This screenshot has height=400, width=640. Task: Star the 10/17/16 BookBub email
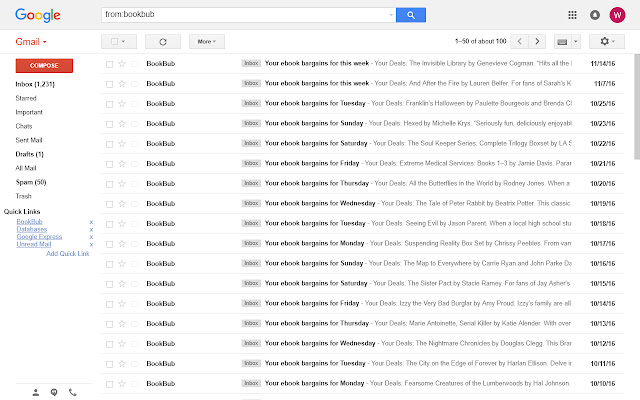(122, 244)
